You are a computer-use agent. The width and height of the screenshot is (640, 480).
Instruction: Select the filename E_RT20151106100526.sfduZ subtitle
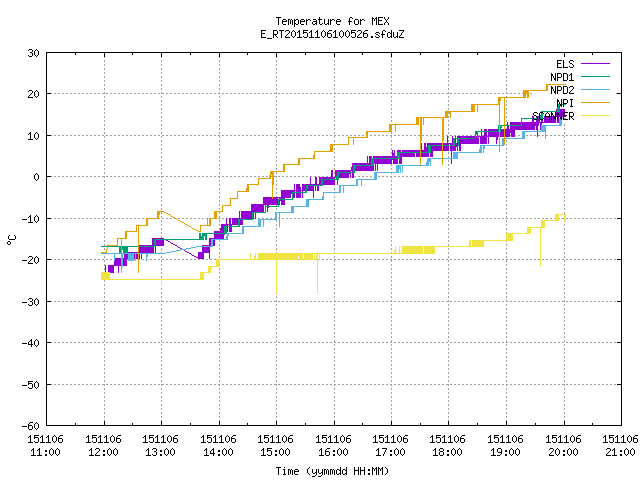[332, 34]
